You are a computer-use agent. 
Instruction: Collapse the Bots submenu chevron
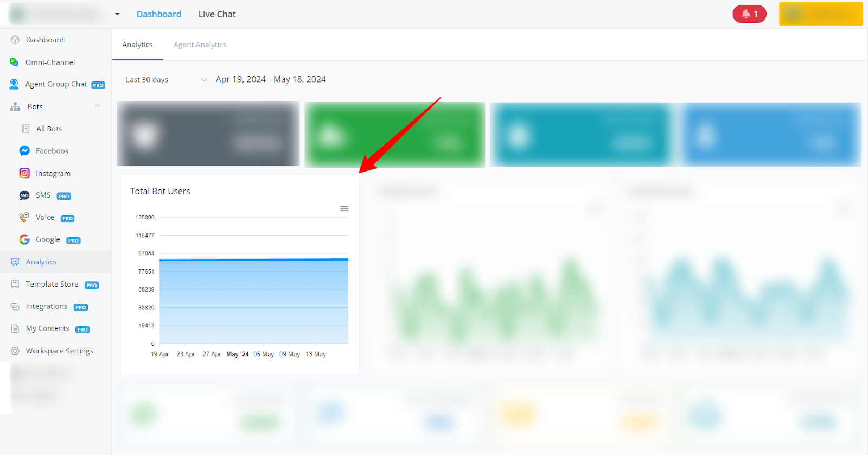pos(98,106)
